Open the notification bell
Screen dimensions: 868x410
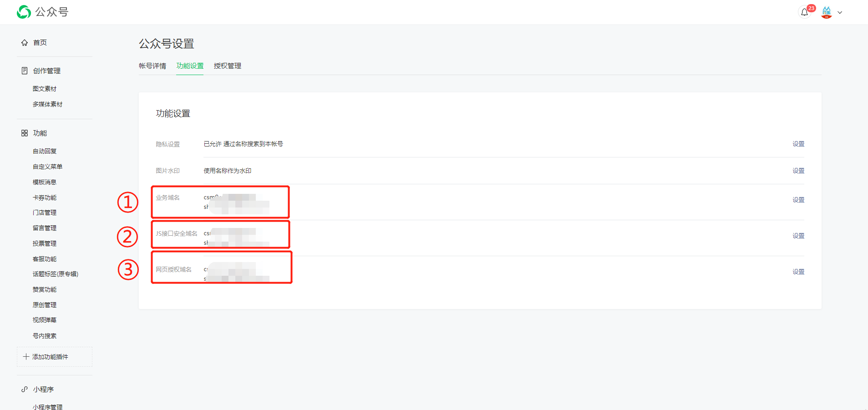(804, 12)
